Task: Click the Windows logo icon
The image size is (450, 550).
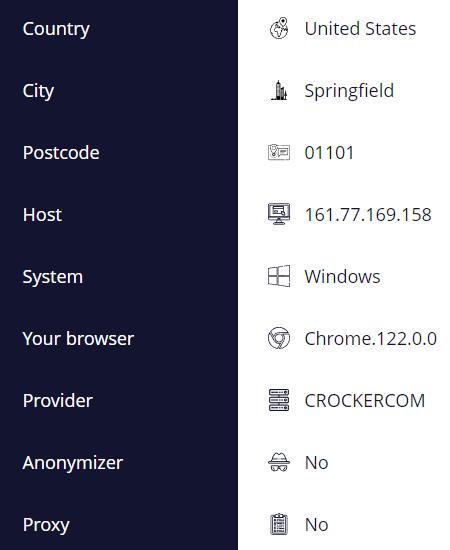Action: (279, 276)
